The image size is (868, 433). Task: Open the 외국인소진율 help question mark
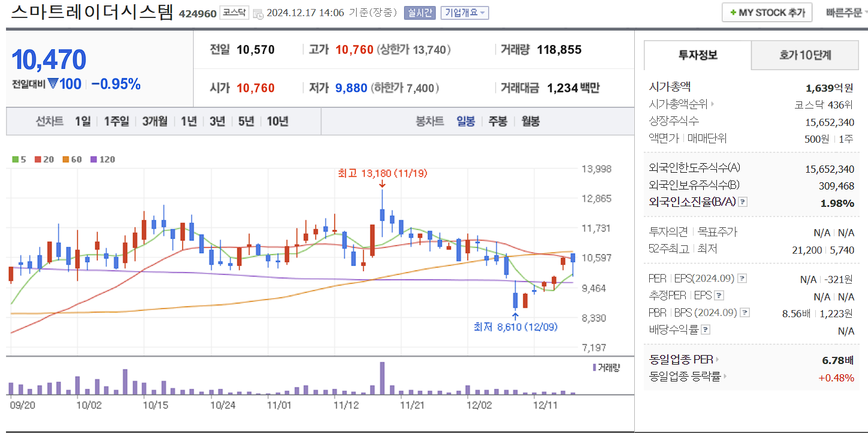pyautogui.click(x=743, y=202)
